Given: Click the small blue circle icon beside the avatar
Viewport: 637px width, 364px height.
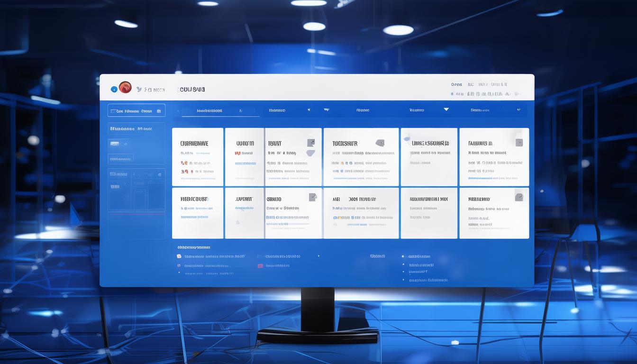Looking at the screenshot, I should (114, 89).
